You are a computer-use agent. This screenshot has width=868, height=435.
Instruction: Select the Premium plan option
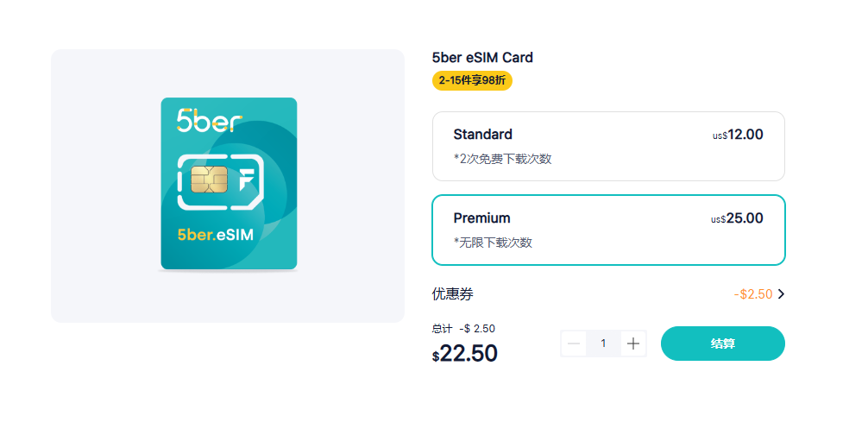pos(608,230)
